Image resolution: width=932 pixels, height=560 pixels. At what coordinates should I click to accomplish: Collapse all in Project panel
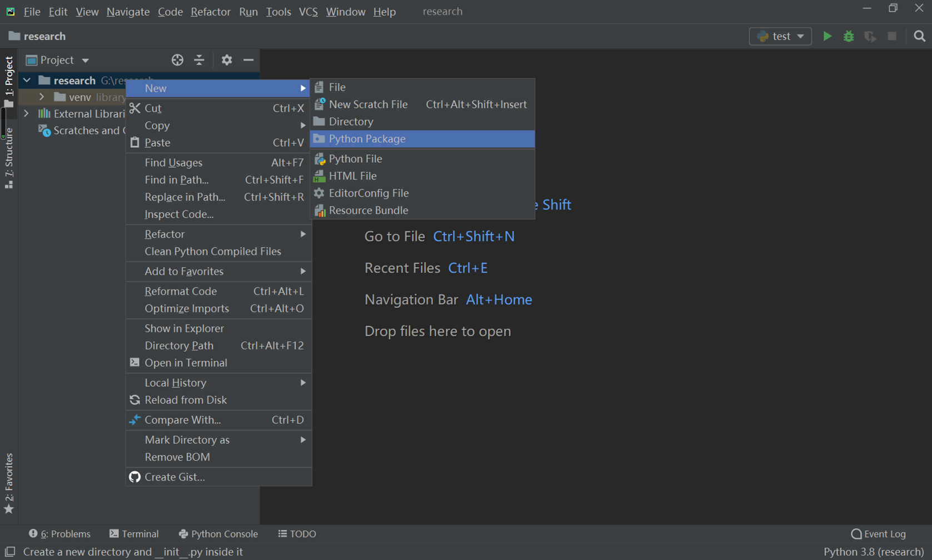click(x=199, y=60)
